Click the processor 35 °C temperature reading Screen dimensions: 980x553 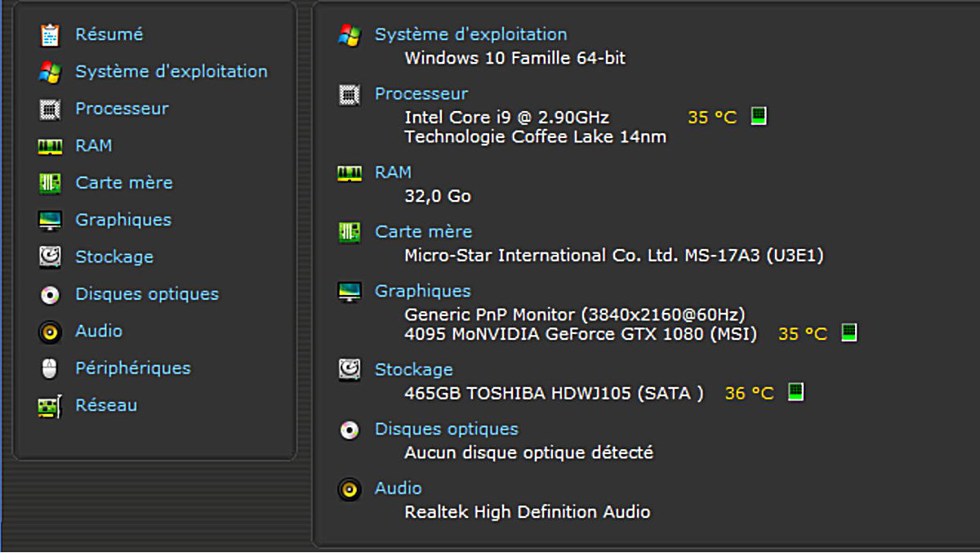coord(712,118)
